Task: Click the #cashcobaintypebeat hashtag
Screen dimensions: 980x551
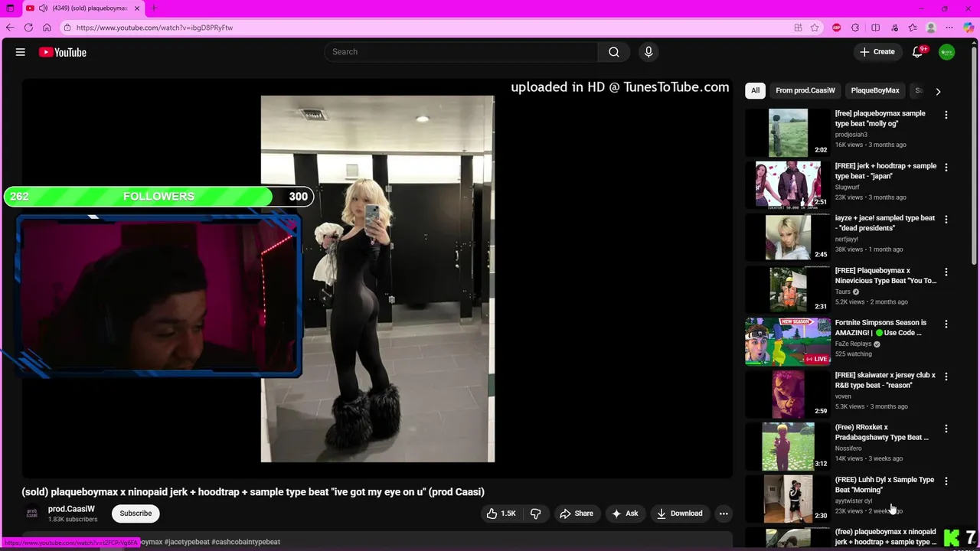Action: pos(246,542)
